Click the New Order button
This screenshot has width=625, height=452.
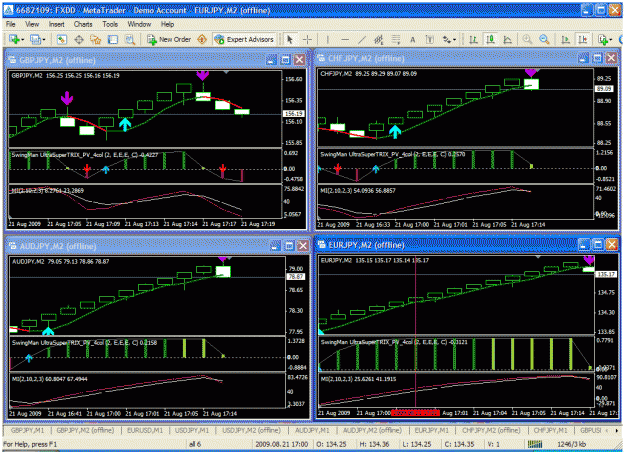(169, 39)
